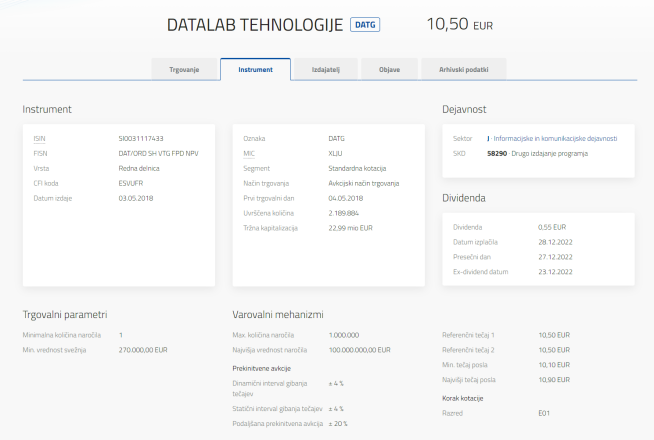654x440 pixels.
Task: Click the Podaljšana prekinitvena avkcija value ± 20 %
Action: tap(338, 423)
